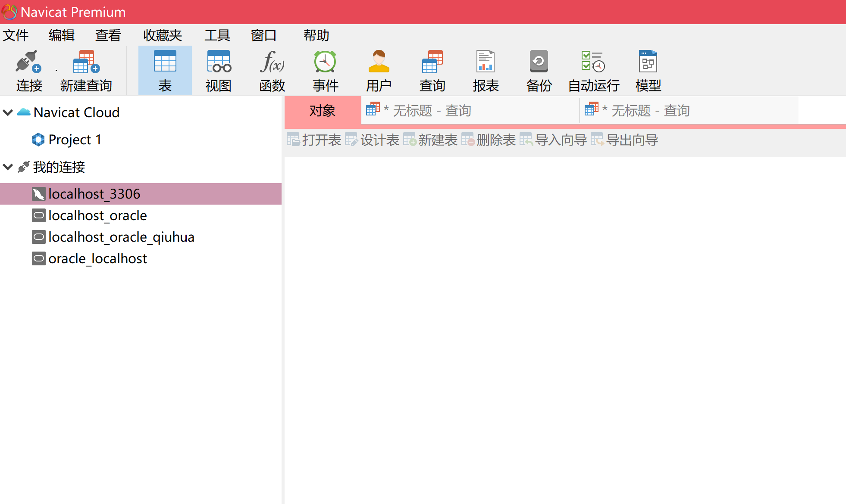The width and height of the screenshot is (846, 504).
Task: Click the oracle_localhost database icon
Action: (x=39, y=258)
